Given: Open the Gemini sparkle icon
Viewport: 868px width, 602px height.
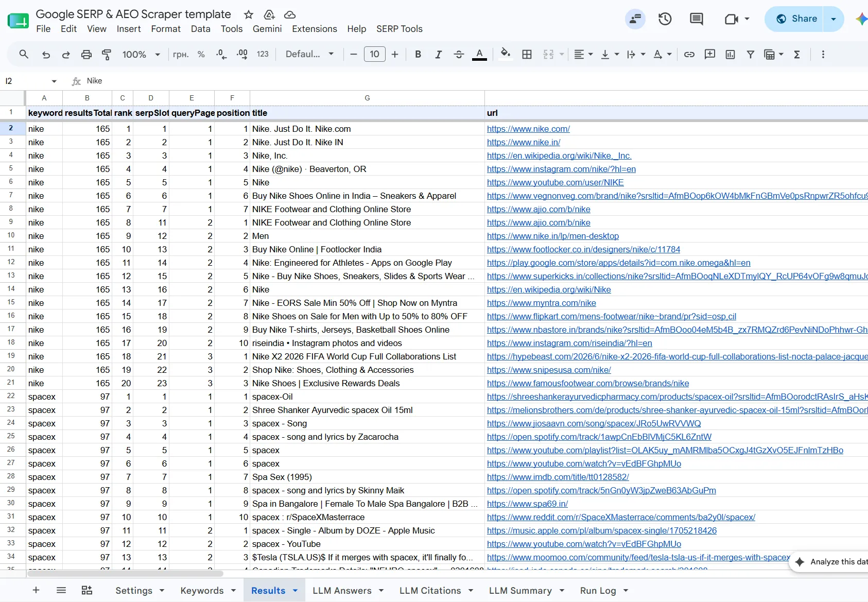Looking at the screenshot, I should [x=861, y=19].
